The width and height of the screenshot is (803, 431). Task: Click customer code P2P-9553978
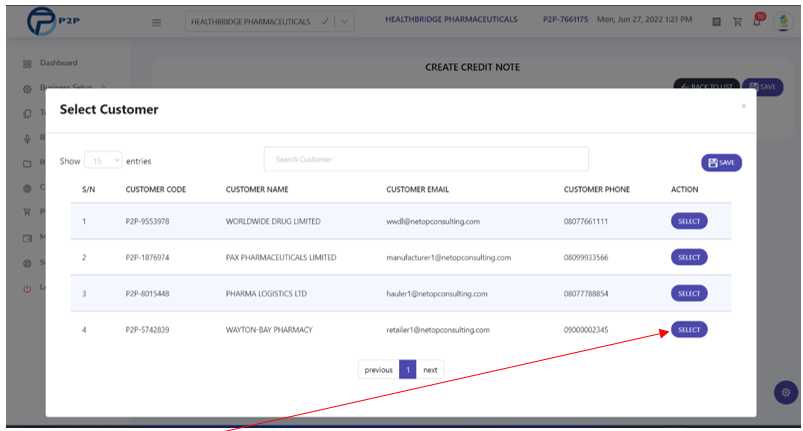pyautogui.click(x=147, y=222)
